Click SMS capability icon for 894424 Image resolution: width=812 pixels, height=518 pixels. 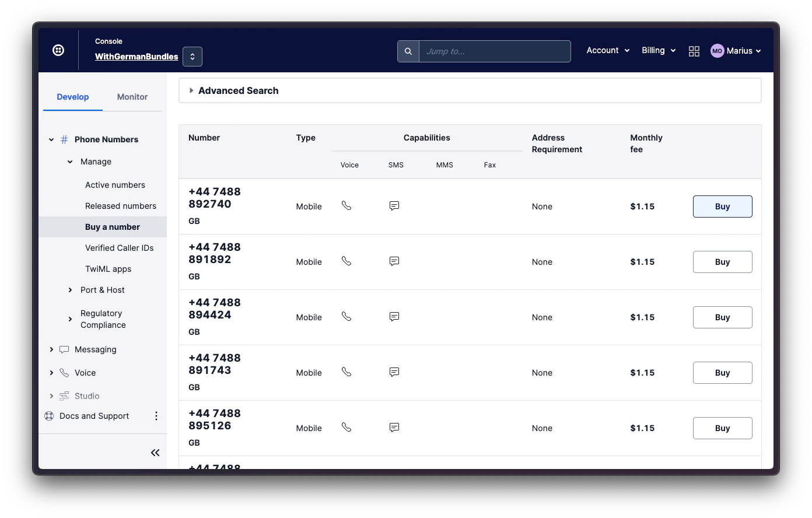pyautogui.click(x=394, y=317)
